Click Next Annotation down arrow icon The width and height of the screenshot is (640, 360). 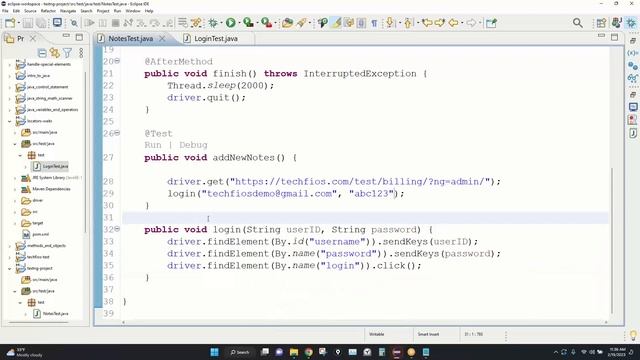(x=390, y=23)
